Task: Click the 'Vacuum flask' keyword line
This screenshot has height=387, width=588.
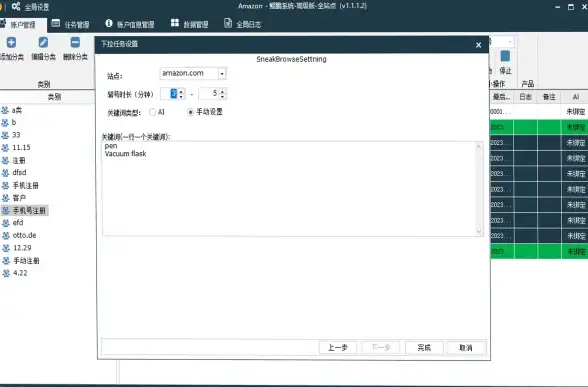Action: 125,154
